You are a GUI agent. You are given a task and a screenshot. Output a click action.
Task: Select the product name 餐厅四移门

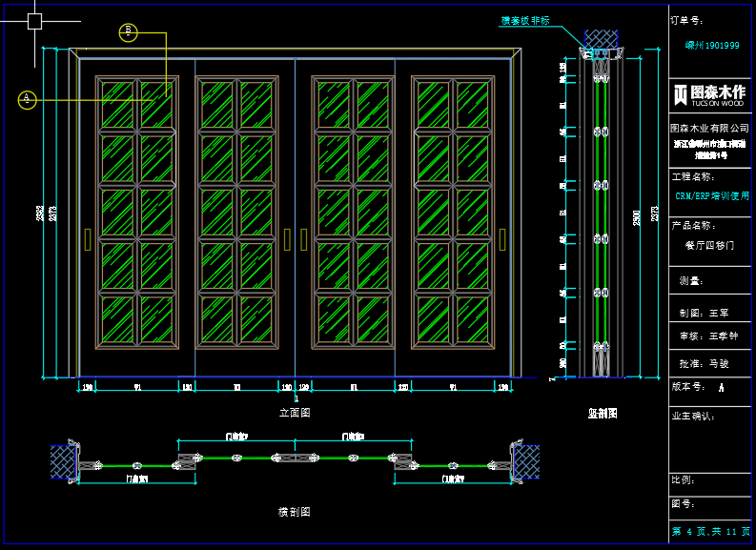tap(710, 245)
